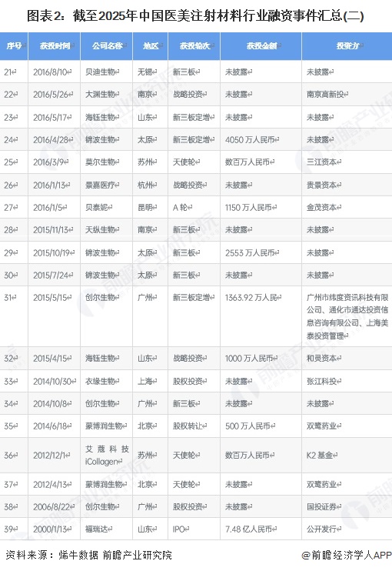Image resolution: width=392 pixels, height=571 pixels.
Task: Select date 2015/4/15
Action: coord(52,359)
